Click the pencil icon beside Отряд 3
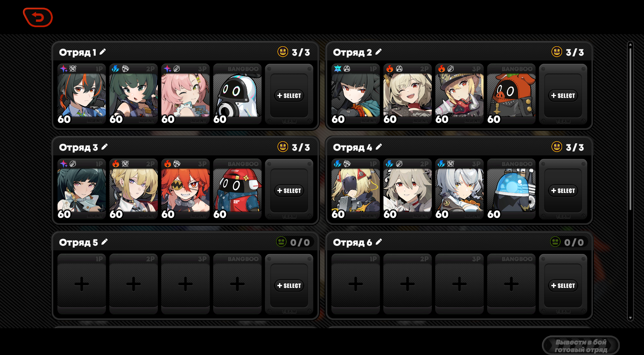This screenshot has width=644, height=355. pos(104,147)
